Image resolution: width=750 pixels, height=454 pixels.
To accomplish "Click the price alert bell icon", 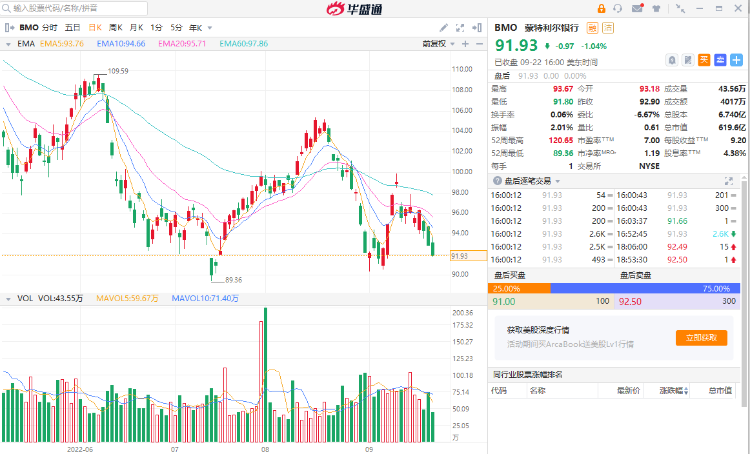I will coord(672,60).
